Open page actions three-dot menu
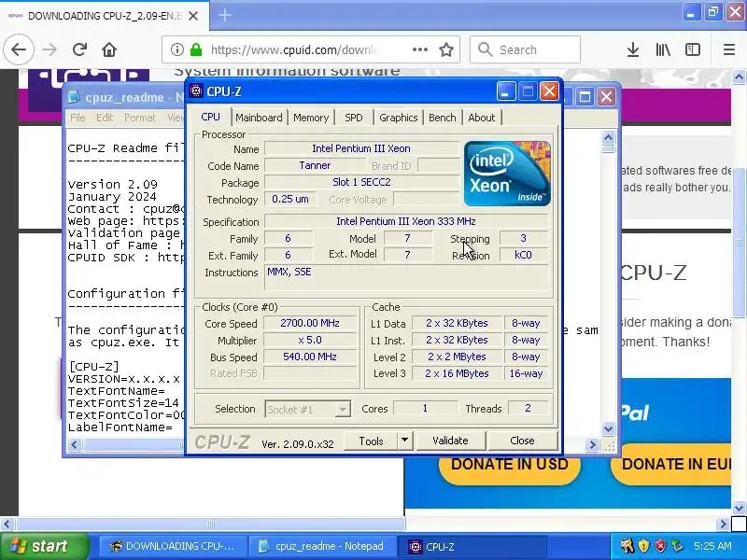 click(419, 49)
